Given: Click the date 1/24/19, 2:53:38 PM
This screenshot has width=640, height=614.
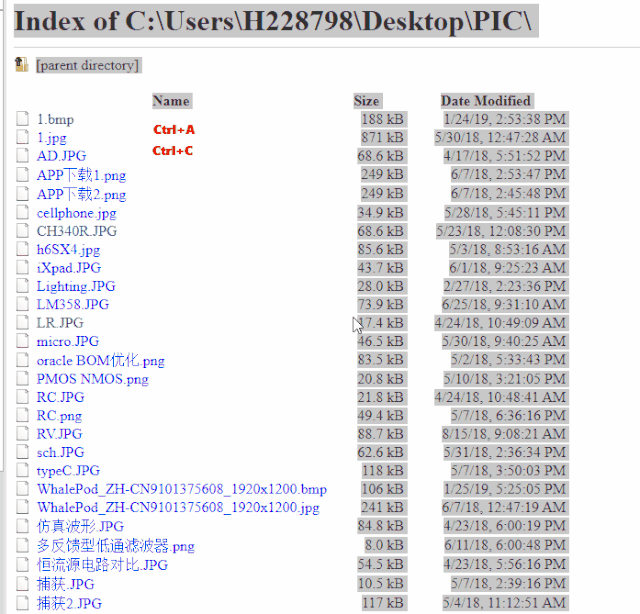Looking at the screenshot, I should click(505, 119).
